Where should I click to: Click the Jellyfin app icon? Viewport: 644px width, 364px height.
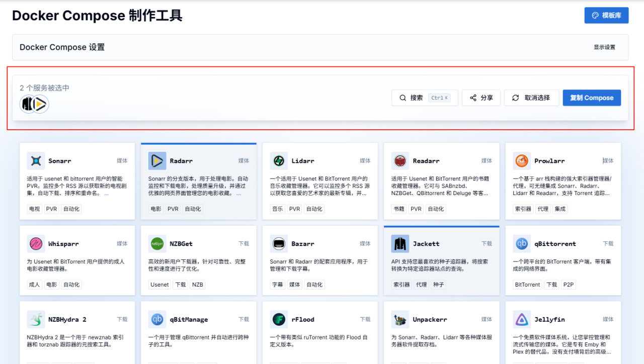522,319
